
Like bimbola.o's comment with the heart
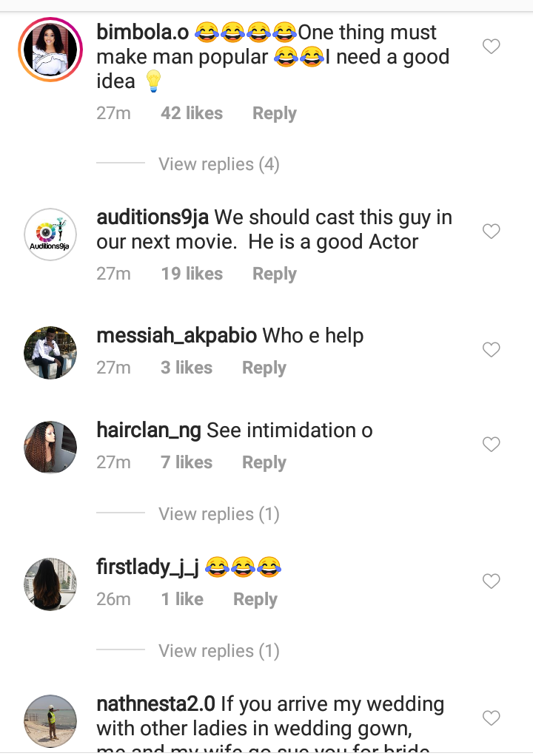pyautogui.click(x=492, y=47)
